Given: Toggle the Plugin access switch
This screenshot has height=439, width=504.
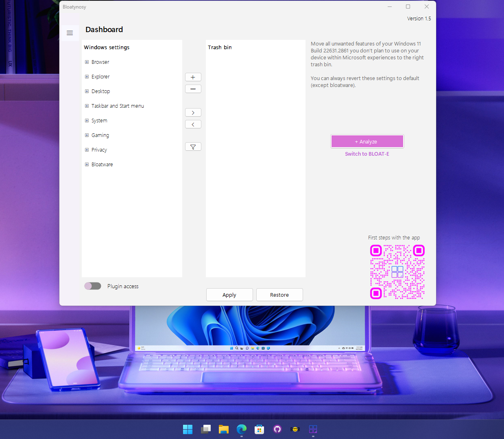Looking at the screenshot, I should (93, 286).
